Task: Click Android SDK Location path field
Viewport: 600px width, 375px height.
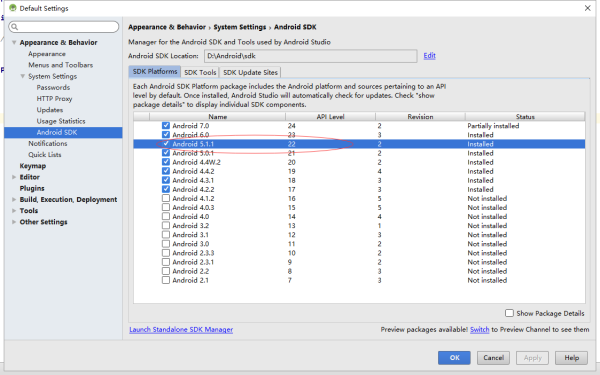Action: tap(311, 56)
